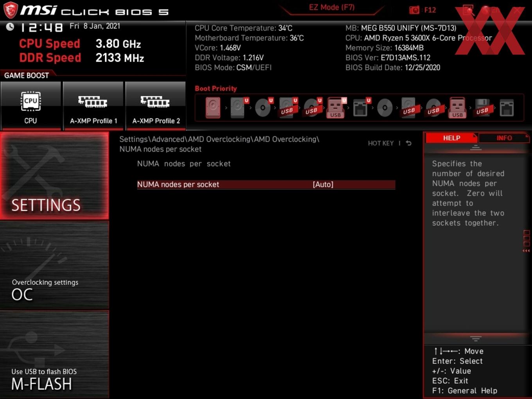Image resolution: width=532 pixels, height=399 pixels.
Task: Click the GAME BOOST label
Action: (27, 75)
